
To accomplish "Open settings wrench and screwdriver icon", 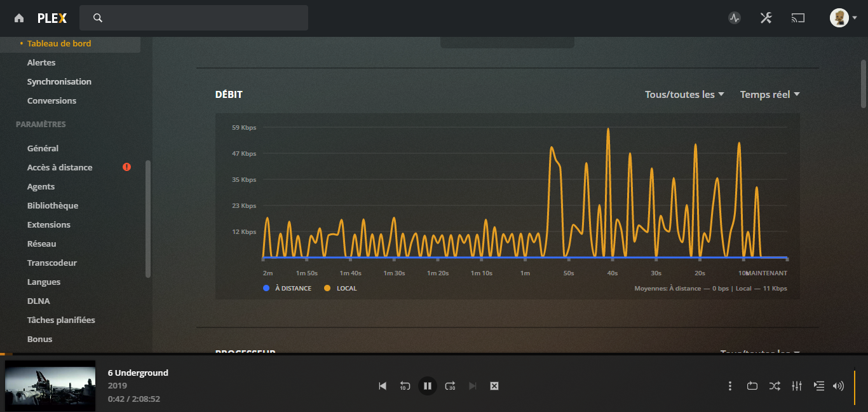I will 766,18.
